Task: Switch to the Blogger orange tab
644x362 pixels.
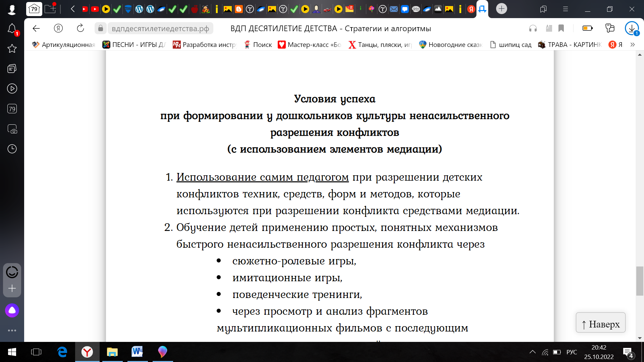Action: (239, 9)
